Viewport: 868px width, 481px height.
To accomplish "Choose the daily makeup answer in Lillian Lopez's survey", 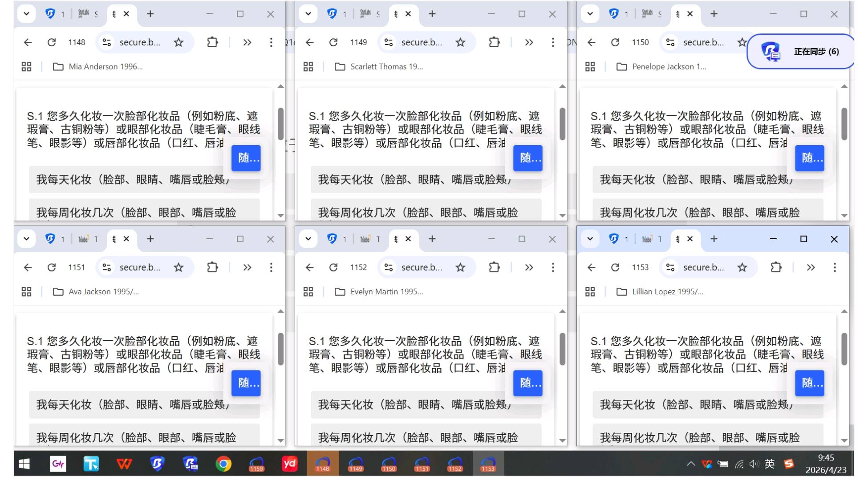I will pos(695,405).
